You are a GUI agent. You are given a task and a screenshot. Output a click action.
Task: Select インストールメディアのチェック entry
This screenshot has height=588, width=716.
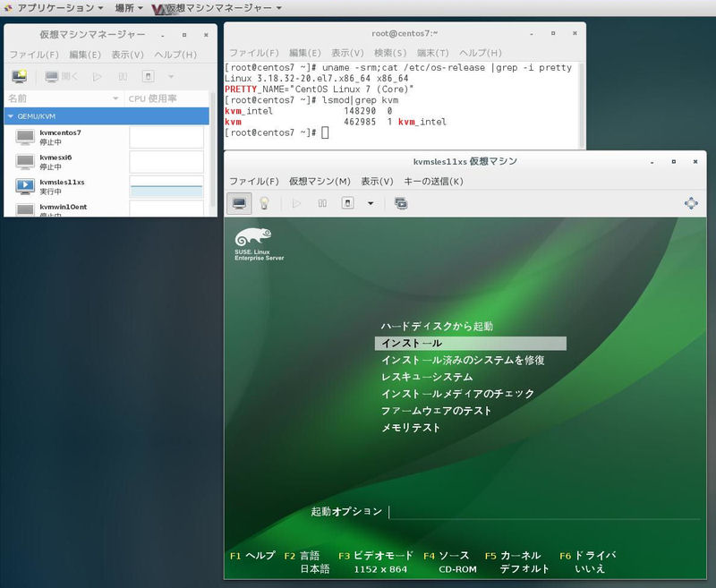pos(457,394)
